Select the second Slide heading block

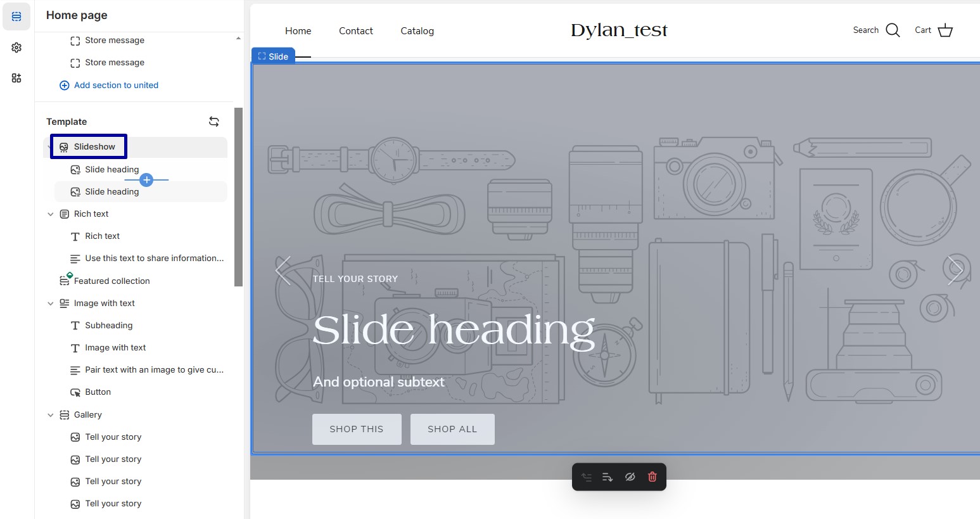(141, 191)
